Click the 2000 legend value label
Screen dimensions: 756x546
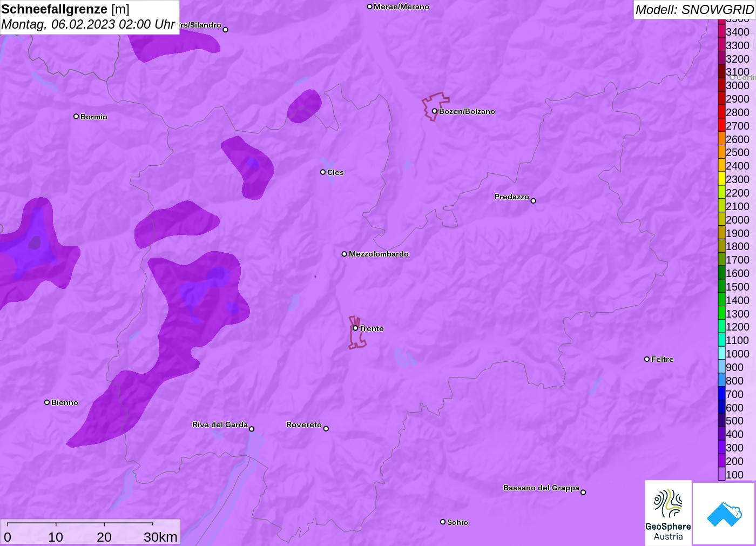tap(738, 220)
